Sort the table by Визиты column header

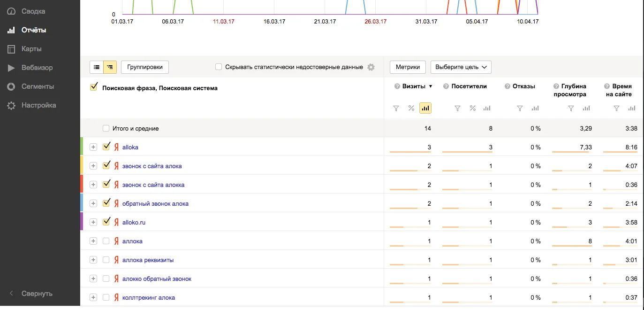414,86
